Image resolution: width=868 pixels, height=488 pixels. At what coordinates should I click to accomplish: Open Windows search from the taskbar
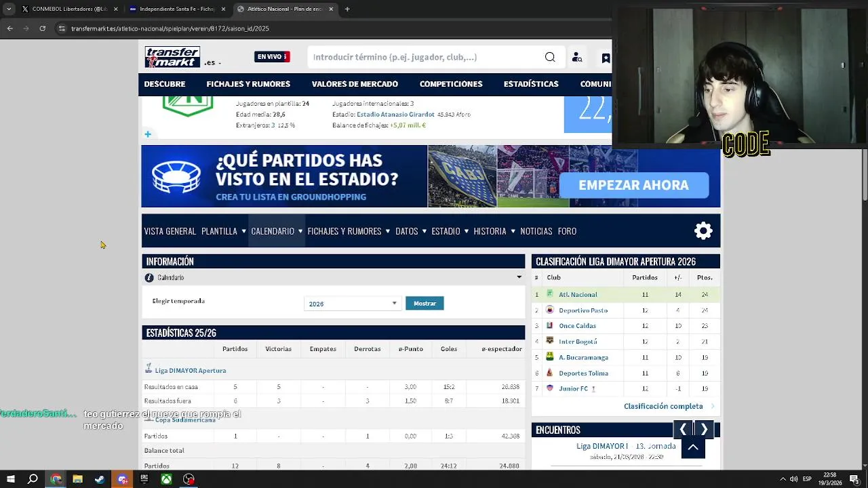tap(33, 479)
